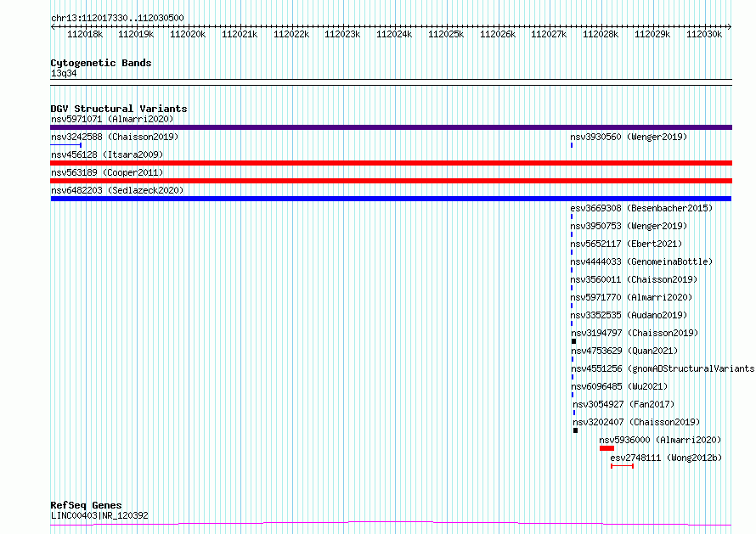The height and width of the screenshot is (534, 756).
Task: Click the short blue nsv3242588 feature glyph
Action: point(66,144)
